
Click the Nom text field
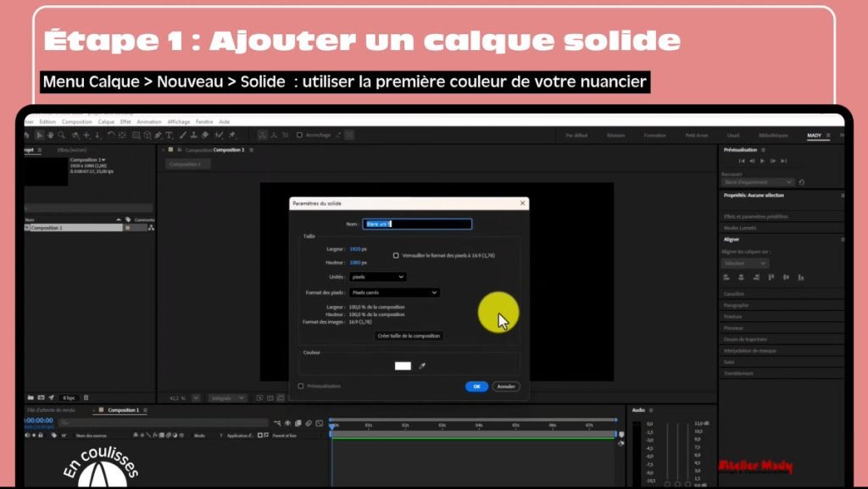pyautogui.click(x=417, y=224)
